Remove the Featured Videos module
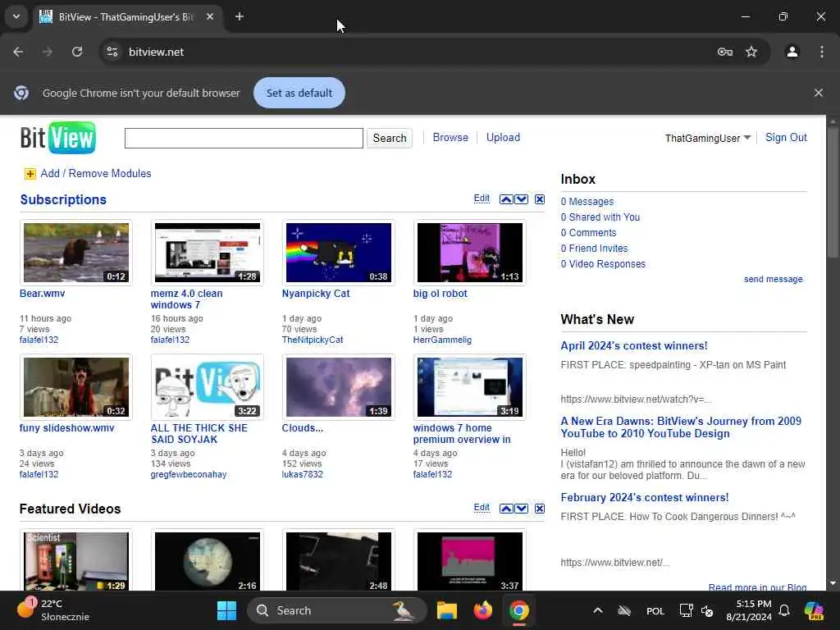The height and width of the screenshot is (630, 840). coord(540,509)
